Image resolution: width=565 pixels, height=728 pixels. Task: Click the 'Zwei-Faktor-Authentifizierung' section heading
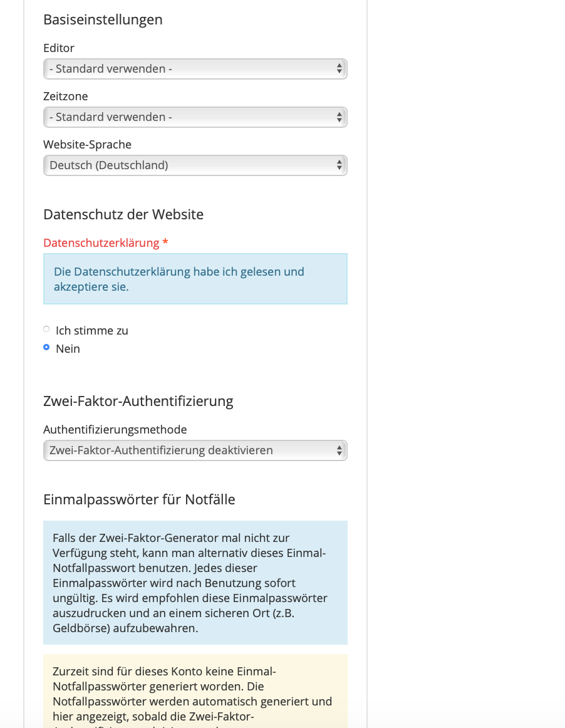pos(138,401)
